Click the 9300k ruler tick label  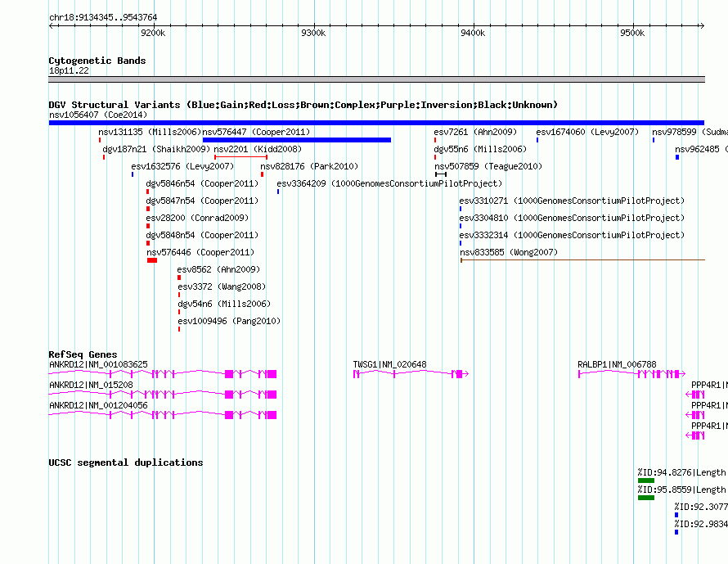click(313, 33)
